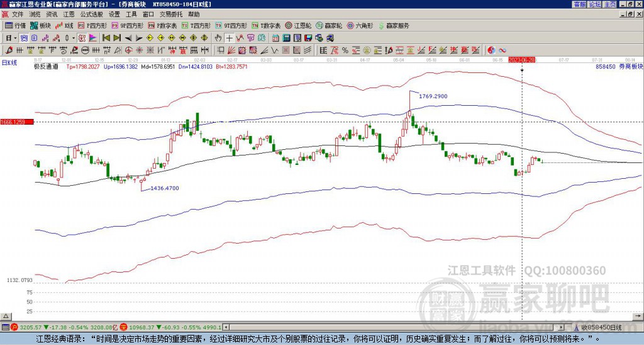The image size is (644, 345).
Task: Open the 9T四方形 tool
Action: pos(231,25)
